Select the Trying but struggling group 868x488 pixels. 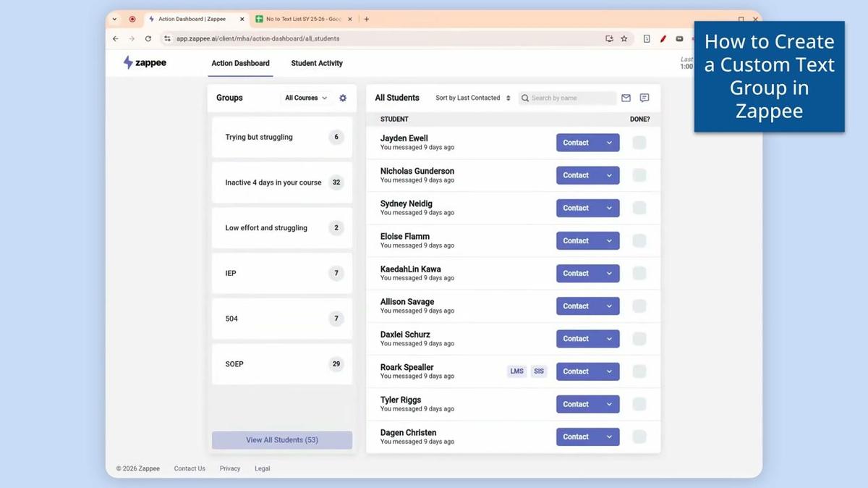[282, 137]
